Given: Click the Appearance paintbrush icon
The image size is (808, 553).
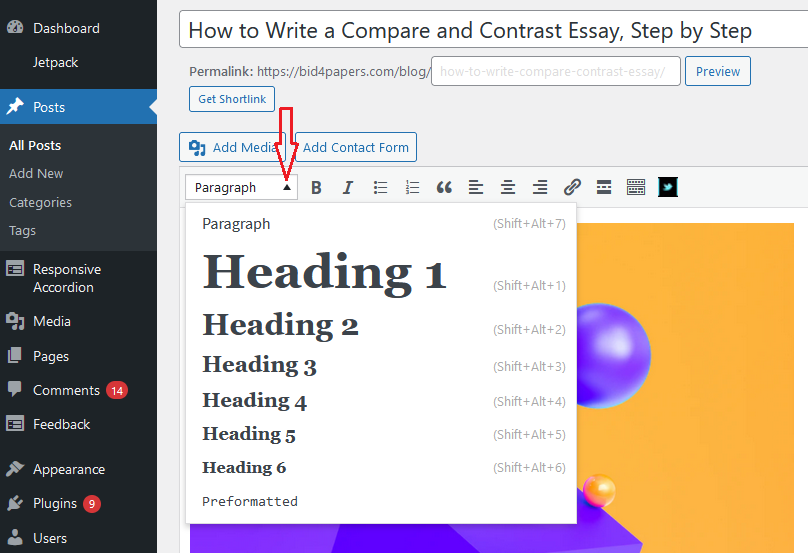Looking at the screenshot, I should click(x=15, y=468).
